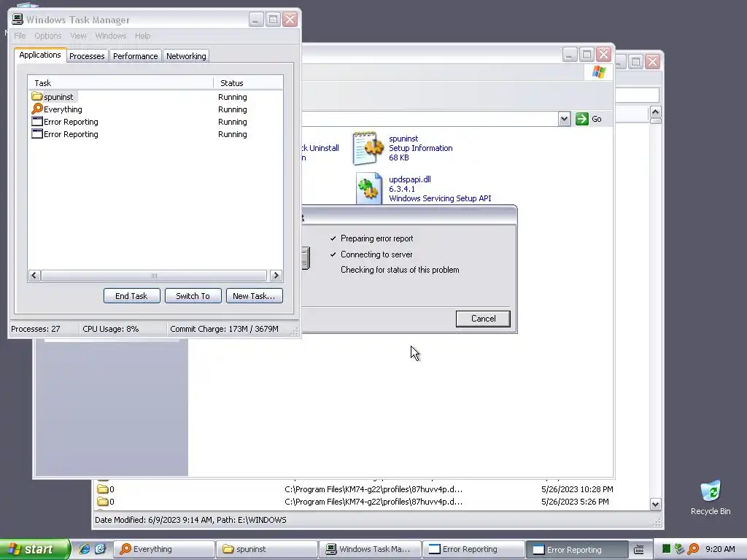Open the Options menu in Task Manager
This screenshot has height=560, width=747.
[48, 36]
